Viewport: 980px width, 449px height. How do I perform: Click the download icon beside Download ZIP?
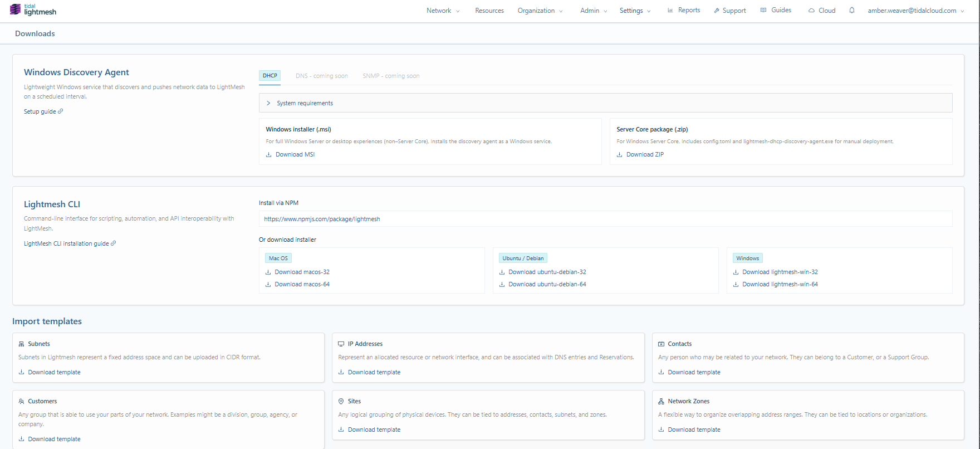point(620,155)
